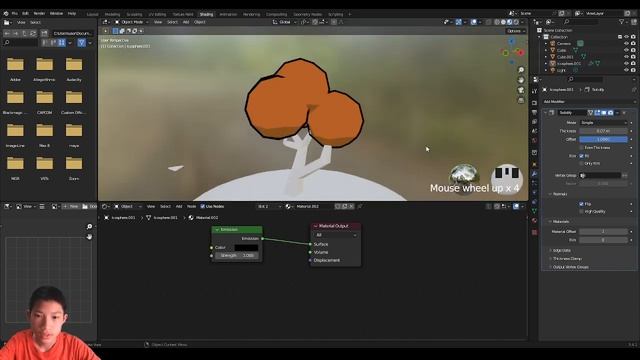Click the file browser filter funnel icon

(82, 42)
